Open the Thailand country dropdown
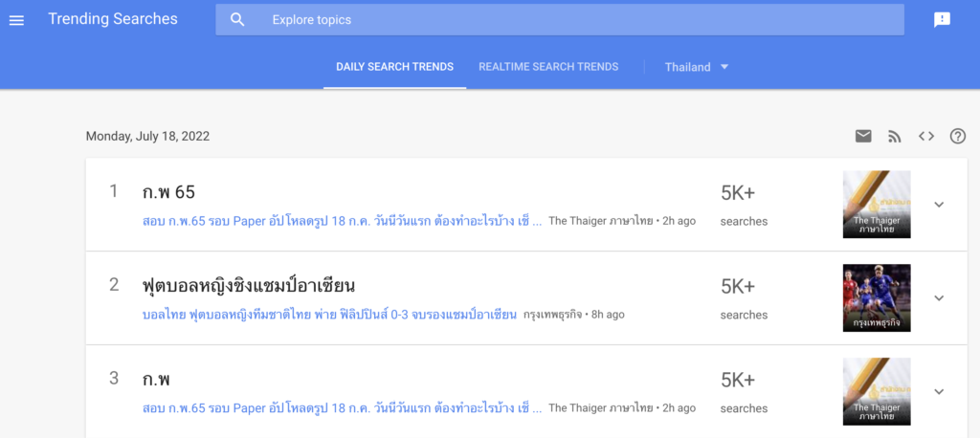This screenshot has height=438, width=980. pyautogui.click(x=697, y=67)
